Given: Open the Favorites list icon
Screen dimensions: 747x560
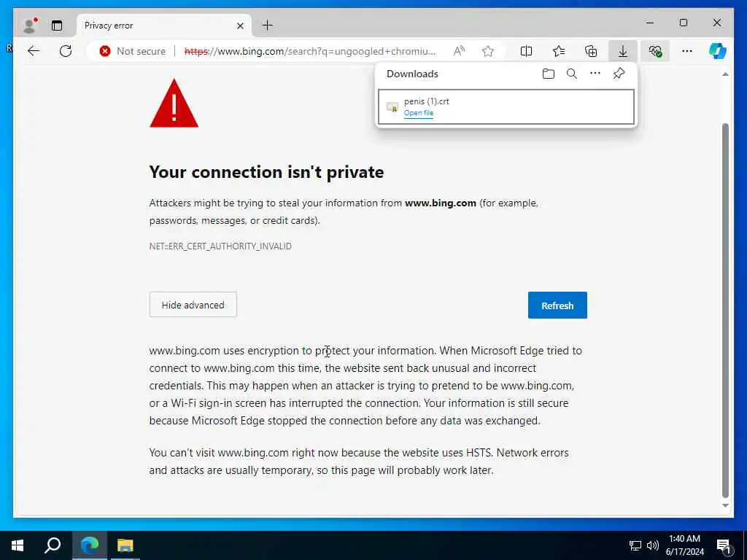Looking at the screenshot, I should (559, 51).
